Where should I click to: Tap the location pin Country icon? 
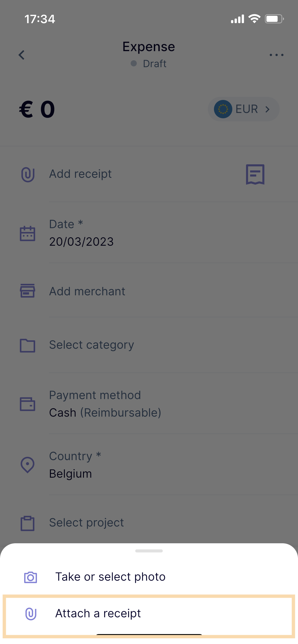pos(28,465)
